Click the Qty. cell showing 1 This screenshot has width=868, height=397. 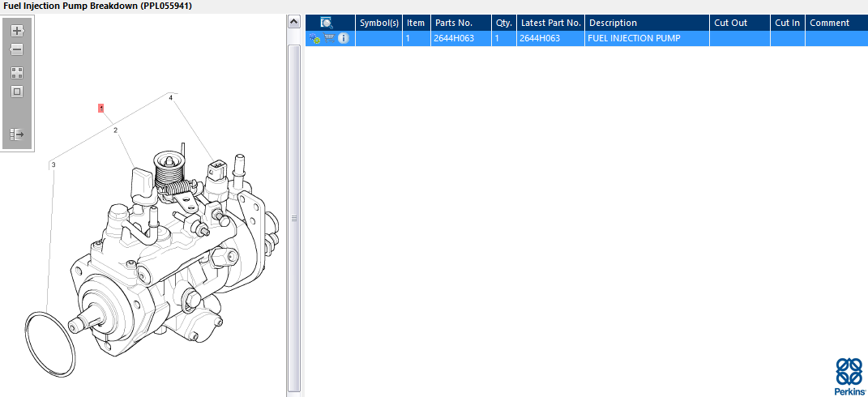[504, 38]
